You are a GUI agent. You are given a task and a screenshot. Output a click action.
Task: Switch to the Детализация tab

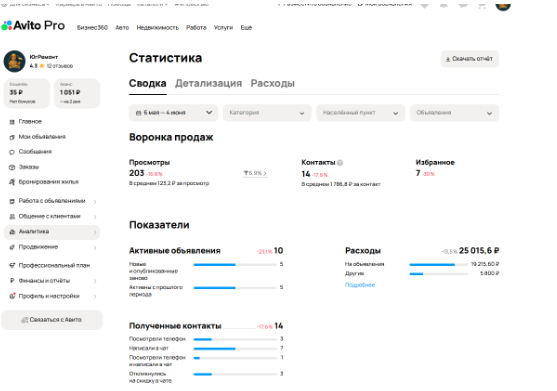(209, 83)
